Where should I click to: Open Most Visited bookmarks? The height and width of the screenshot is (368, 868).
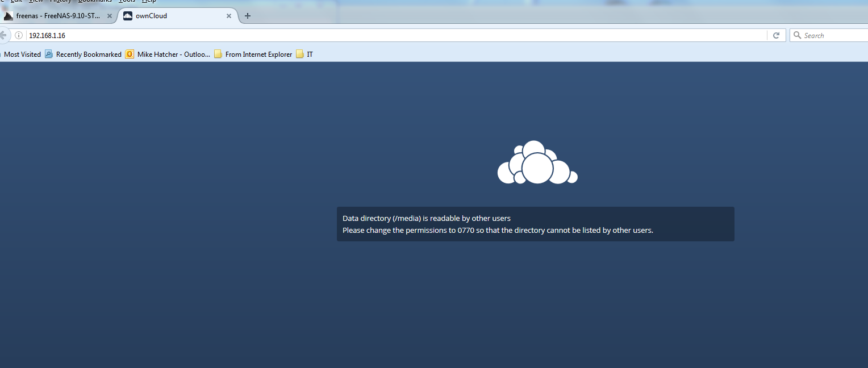[x=21, y=55]
